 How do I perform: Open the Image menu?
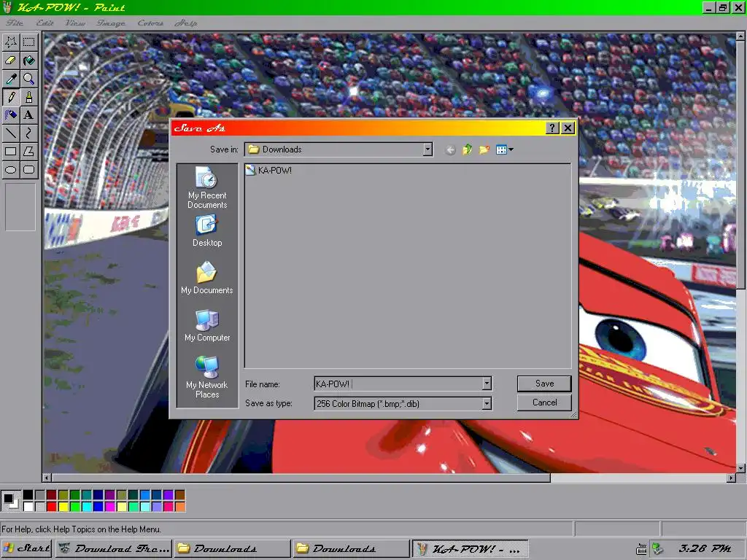point(111,23)
